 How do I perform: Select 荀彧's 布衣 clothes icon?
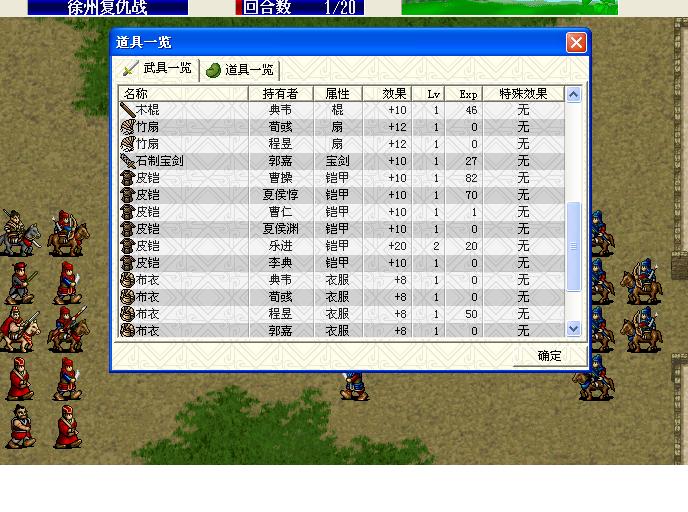pyautogui.click(x=128, y=297)
